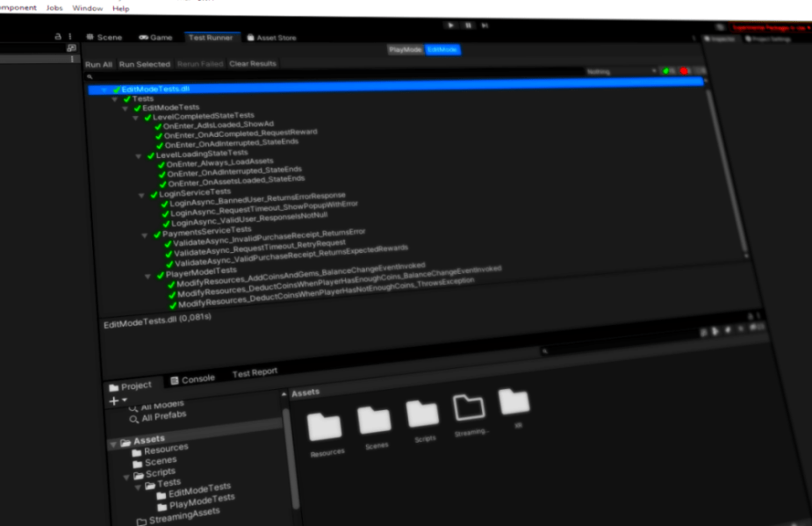The height and width of the screenshot is (526, 812).
Task: Open the Console tab
Action: 193,378
